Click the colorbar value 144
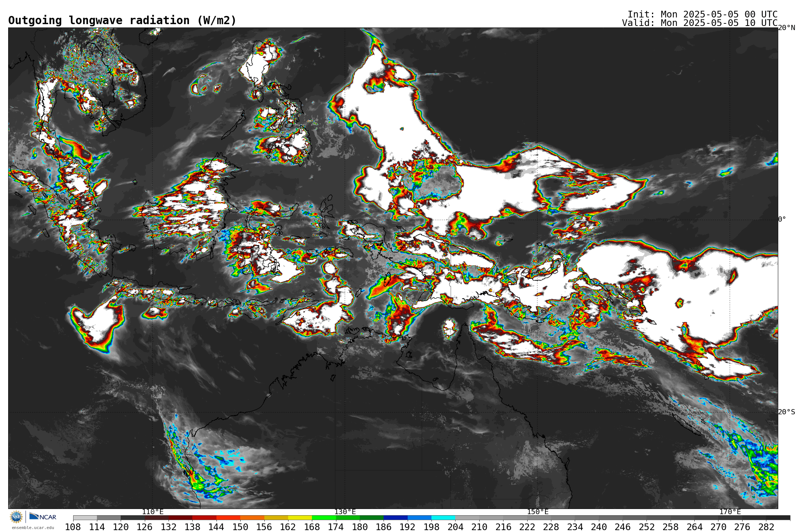The width and height of the screenshot is (802, 532). (216, 527)
